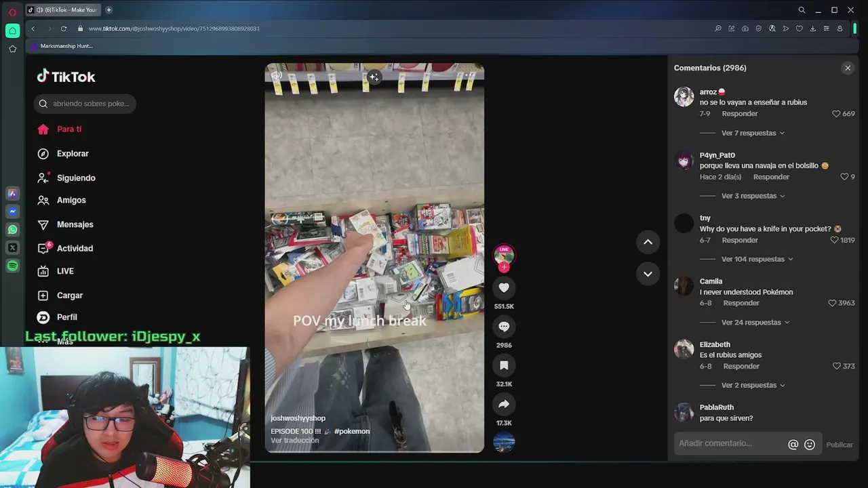The height and width of the screenshot is (488, 868).
Task: Like Elizabeth's comment
Action: pos(836,366)
